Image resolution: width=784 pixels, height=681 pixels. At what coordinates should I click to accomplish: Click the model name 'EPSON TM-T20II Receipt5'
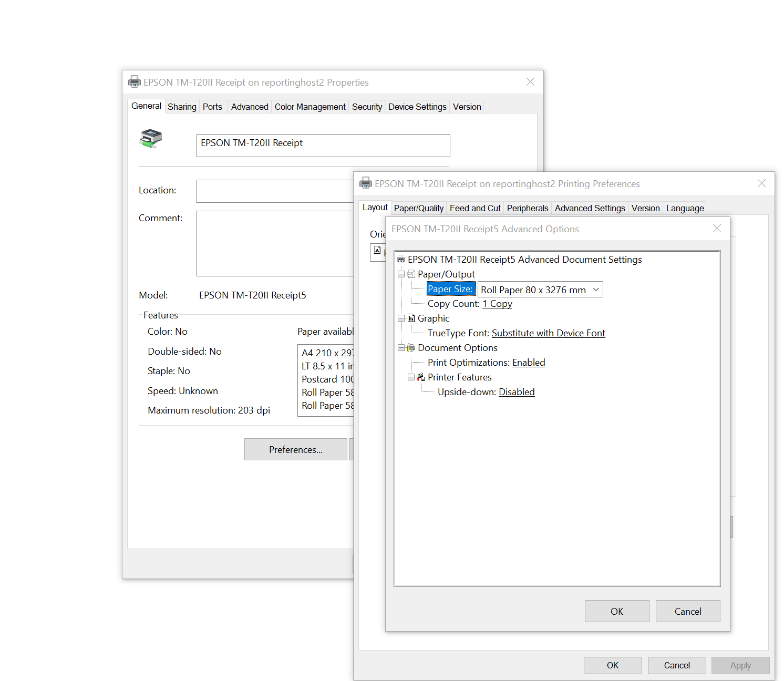(x=252, y=295)
